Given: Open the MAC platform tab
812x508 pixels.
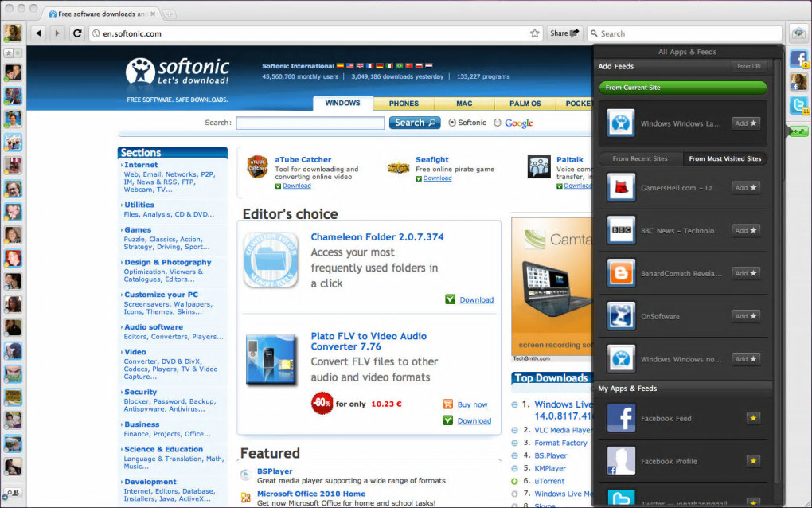Looking at the screenshot, I should (464, 103).
